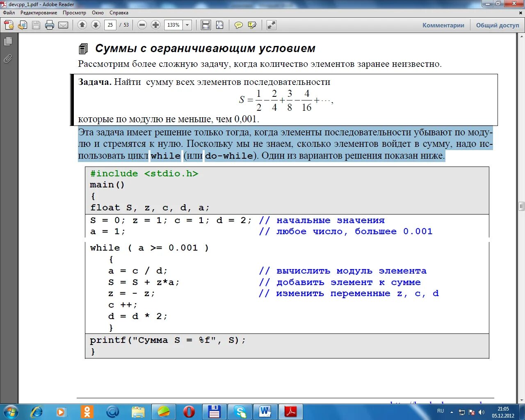Switch to read mode with expand icon
Screen dimensions: 525x420
271,25
